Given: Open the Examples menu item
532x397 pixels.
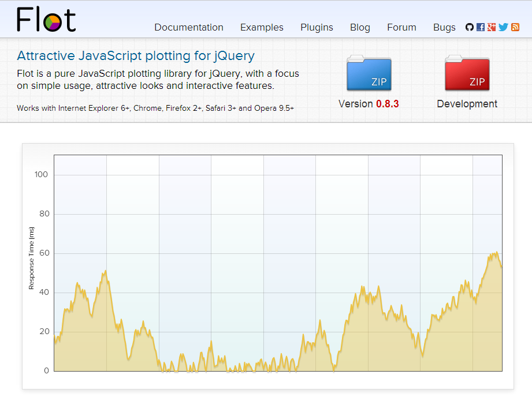Looking at the screenshot, I should pos(262,28).
